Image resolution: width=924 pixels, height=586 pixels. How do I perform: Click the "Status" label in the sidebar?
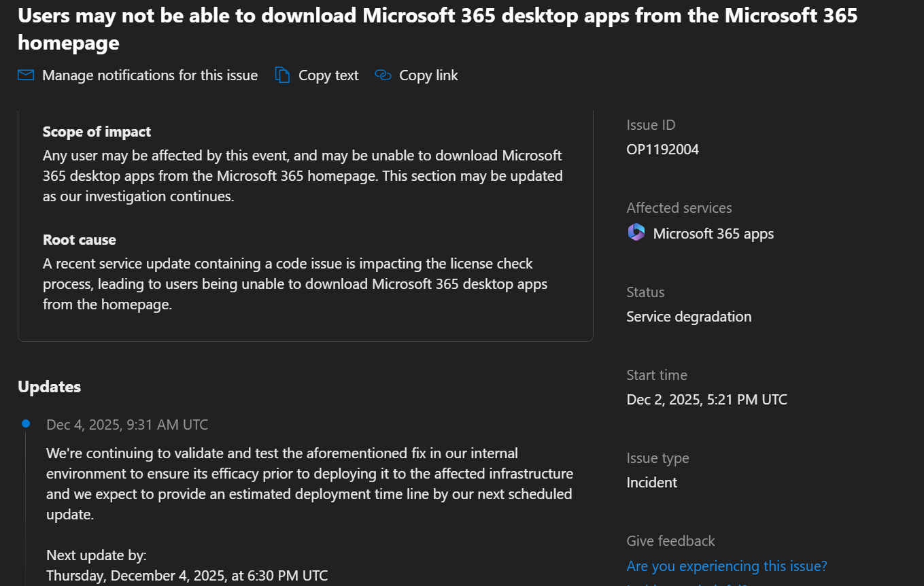coord(646,292)
